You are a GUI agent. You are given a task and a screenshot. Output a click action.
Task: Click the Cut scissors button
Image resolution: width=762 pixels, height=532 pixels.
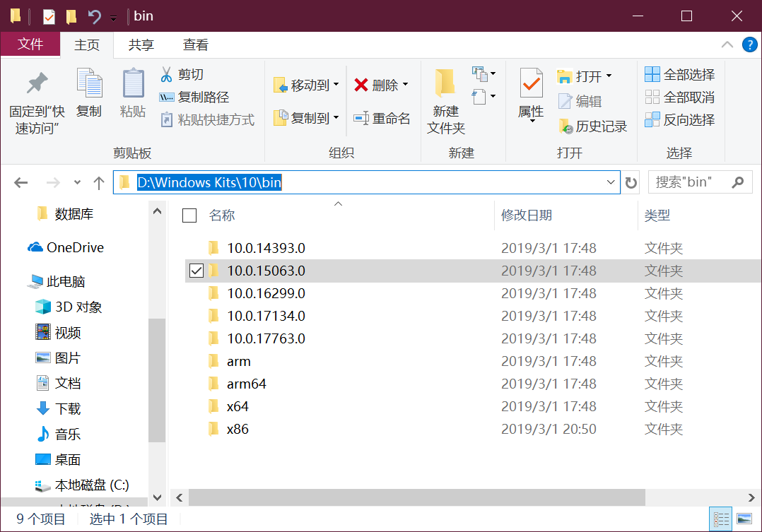182,74
